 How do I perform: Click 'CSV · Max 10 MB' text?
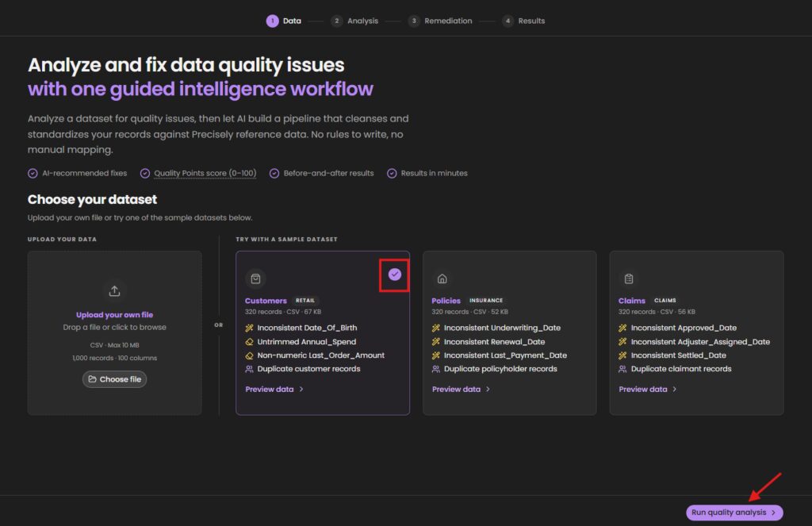[114, 345]
